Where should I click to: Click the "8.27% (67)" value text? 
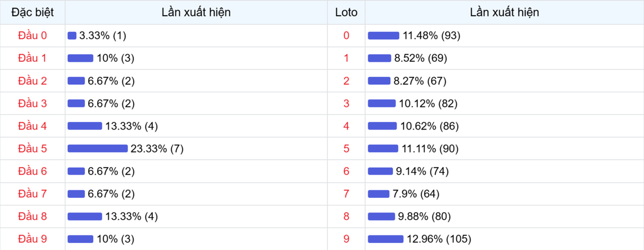tap(420, 81)
